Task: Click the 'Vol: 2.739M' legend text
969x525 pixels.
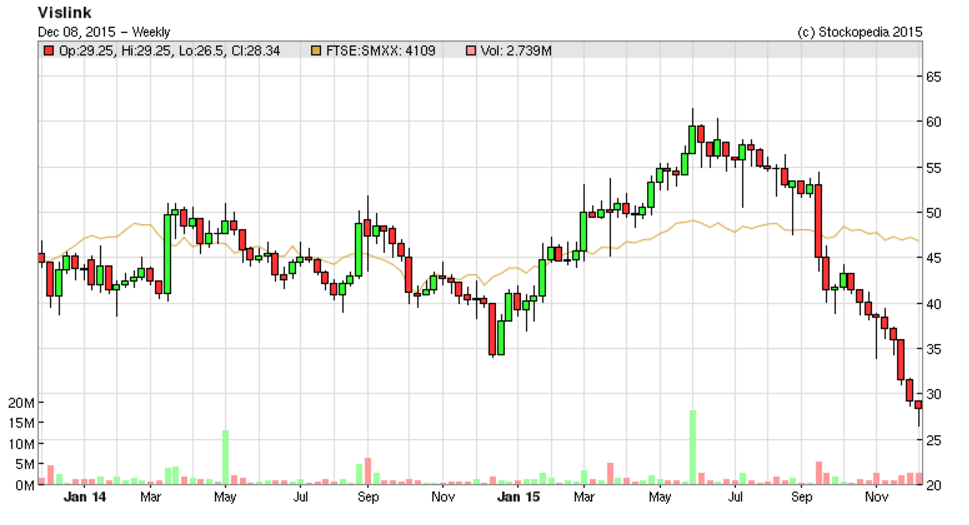Action: (516, 51)
